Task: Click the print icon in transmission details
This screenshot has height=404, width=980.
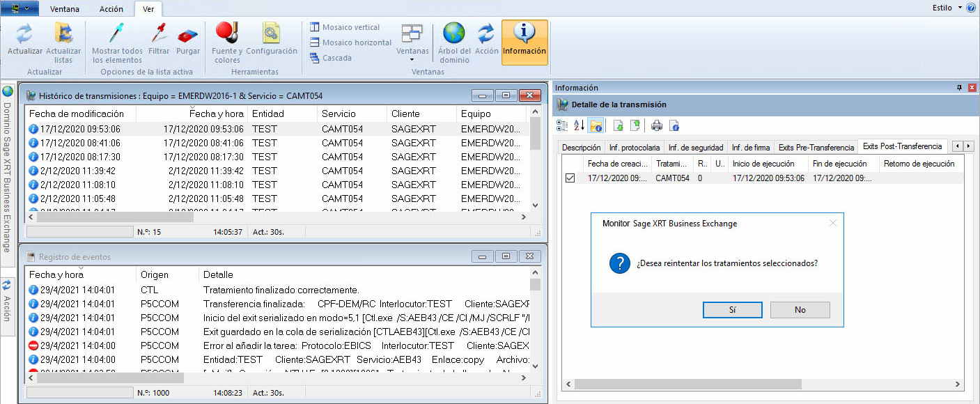Action: point(656,125)
